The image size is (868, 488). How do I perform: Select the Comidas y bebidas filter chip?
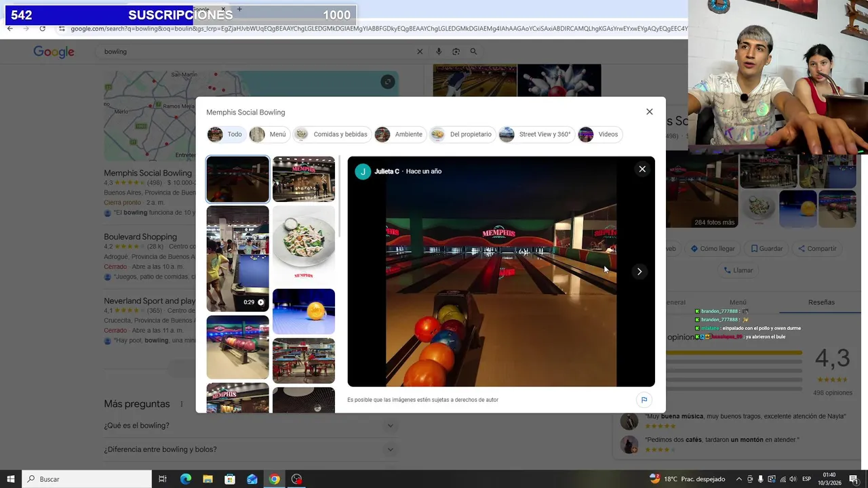coord(332,134)
